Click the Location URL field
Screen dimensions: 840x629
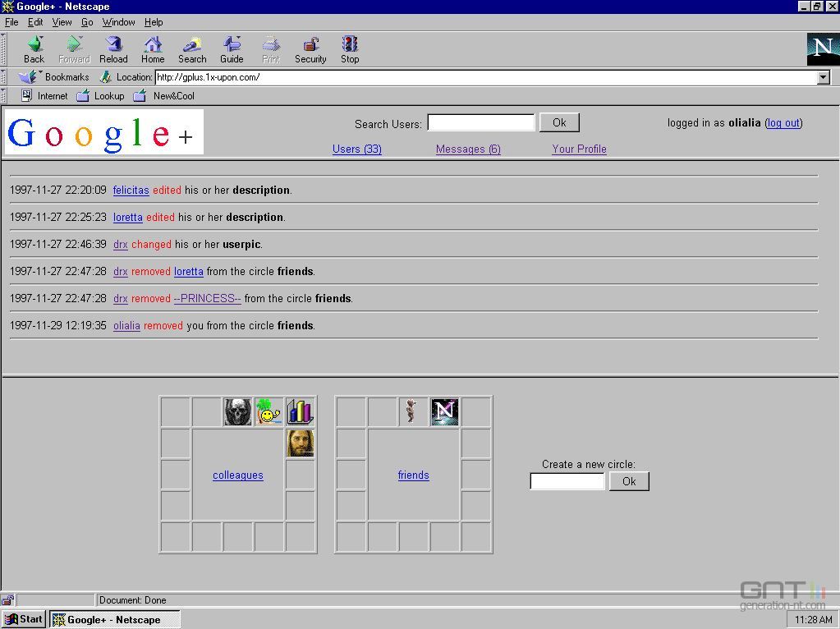pyautogui.click(x=486, y=77)
